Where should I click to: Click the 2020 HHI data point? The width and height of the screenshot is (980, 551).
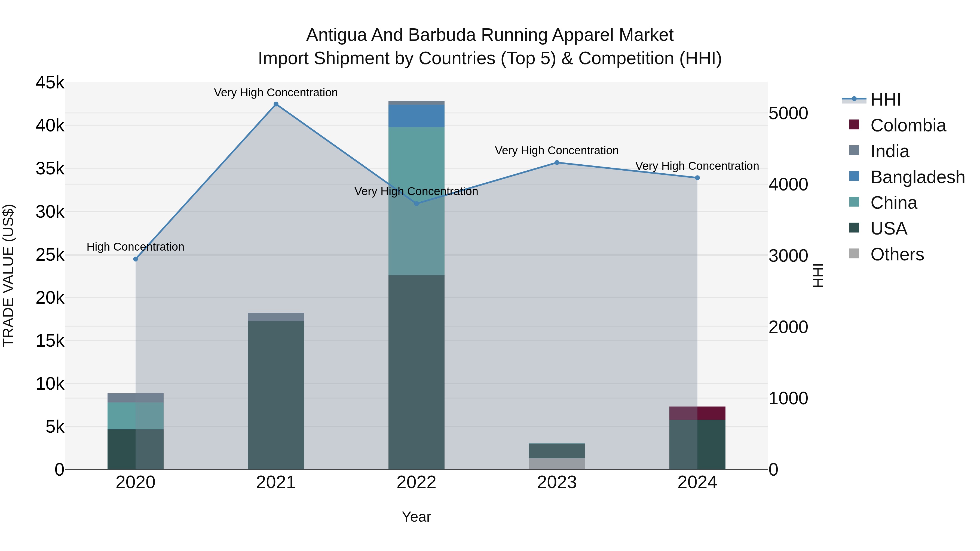(x=136, y=259)
